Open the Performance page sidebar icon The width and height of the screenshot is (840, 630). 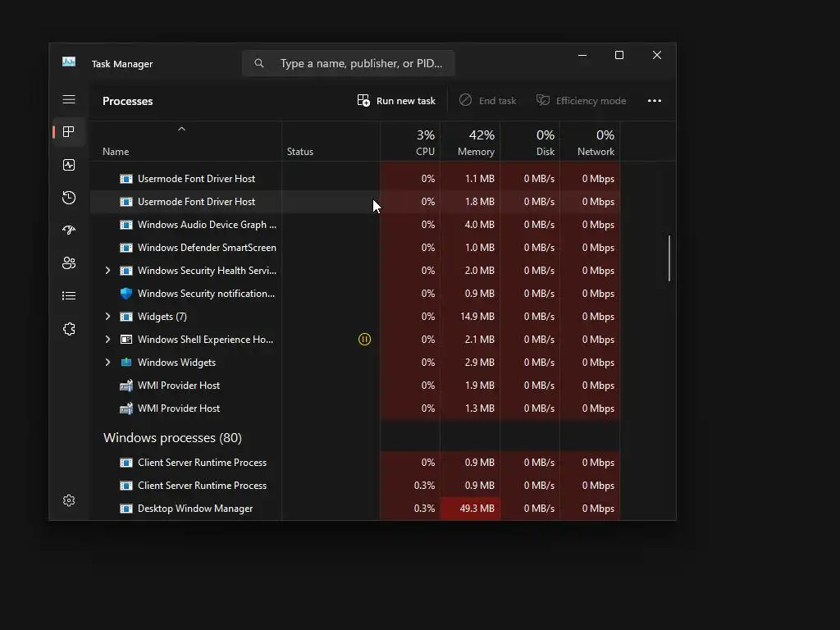pyautogui.click(x=69, y=165)
